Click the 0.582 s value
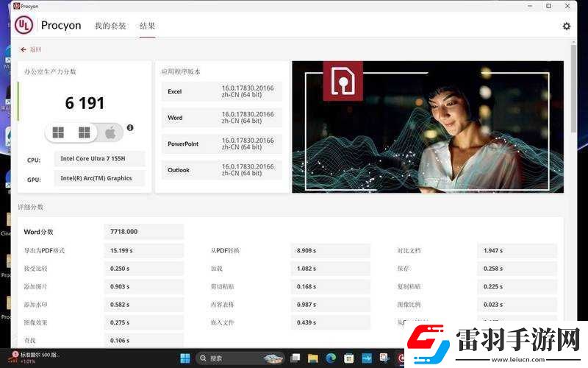588x368 pixels. coord(144,305)
